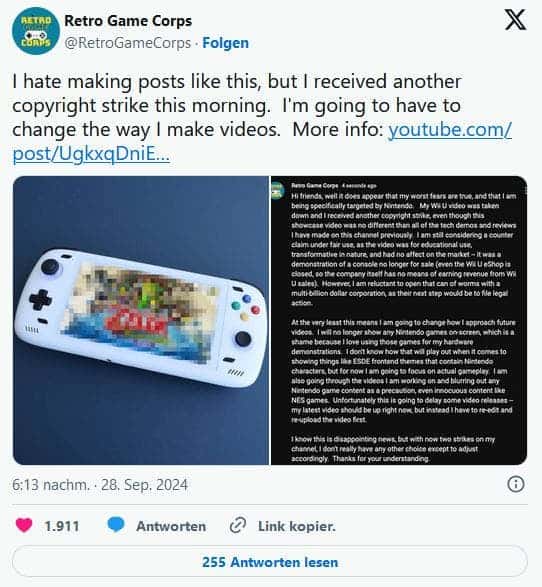Click the blue reply bubble icon

click(x=116, y=525)
